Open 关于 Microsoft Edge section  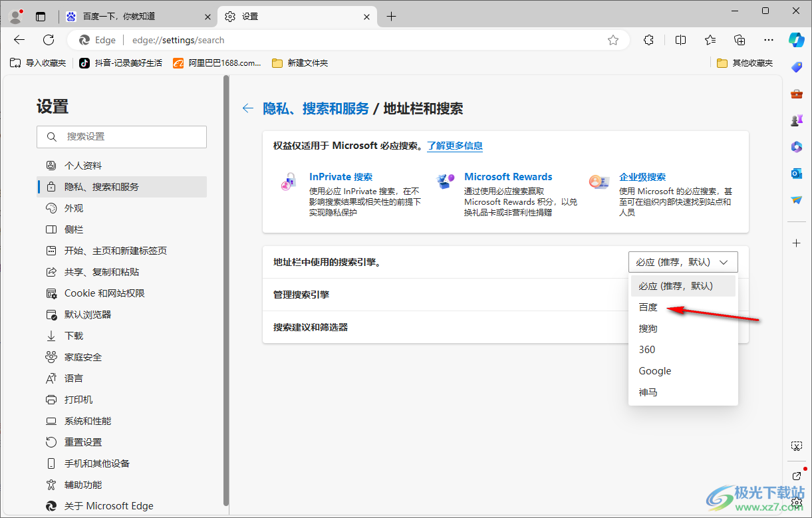[122, 506]
